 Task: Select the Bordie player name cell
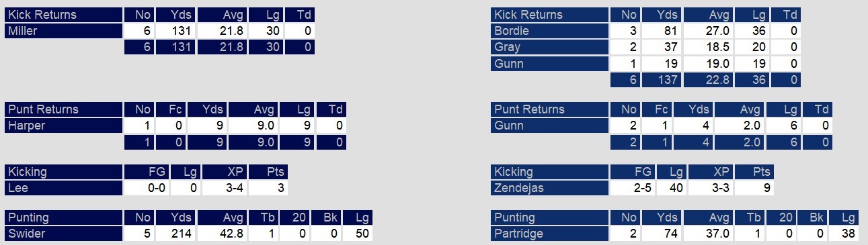550,31
